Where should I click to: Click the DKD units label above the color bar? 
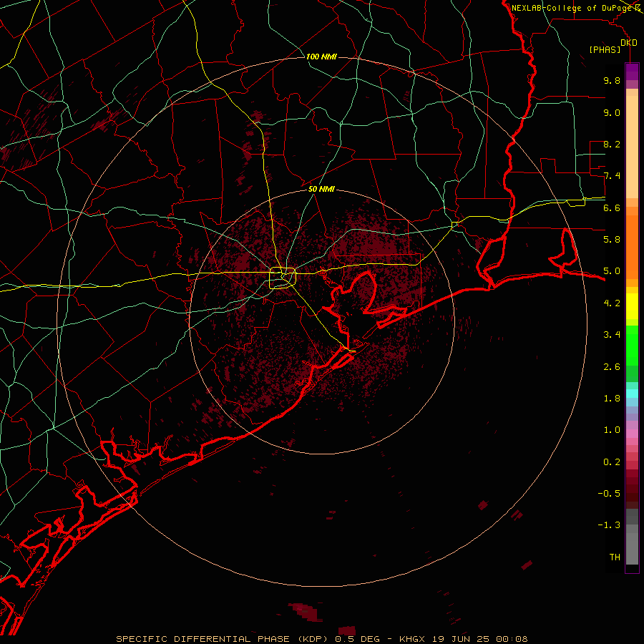tap(628, 42)
